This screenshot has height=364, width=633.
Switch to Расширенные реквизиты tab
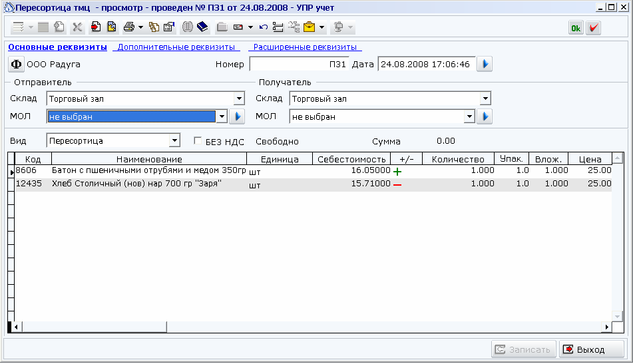coord(305,47)
